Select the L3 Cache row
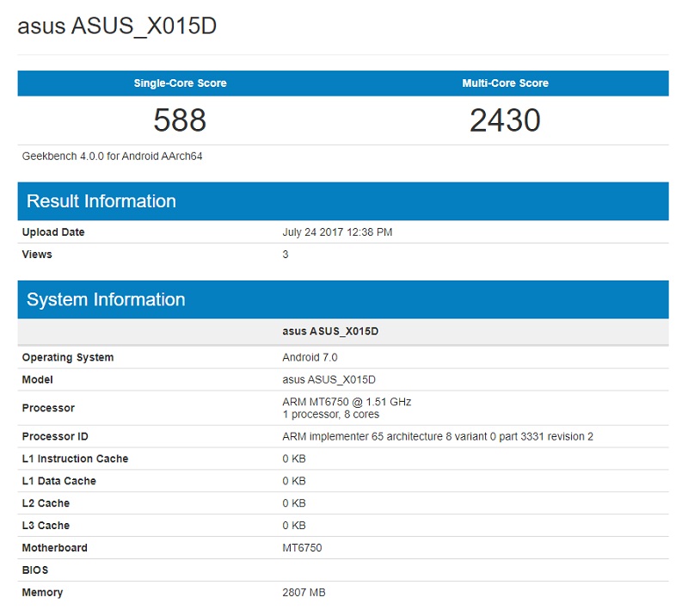This screenshot has height=616, width=688. coord(46,525)
